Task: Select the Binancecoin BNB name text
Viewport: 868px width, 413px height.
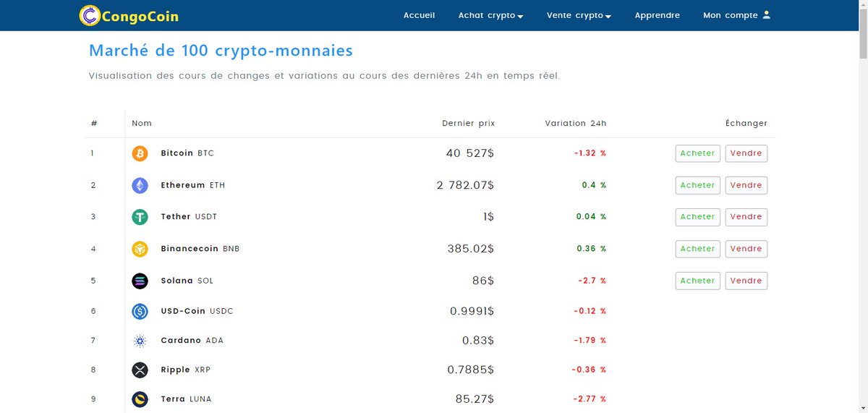Action: pyautogui.click(x=200, y=249)
